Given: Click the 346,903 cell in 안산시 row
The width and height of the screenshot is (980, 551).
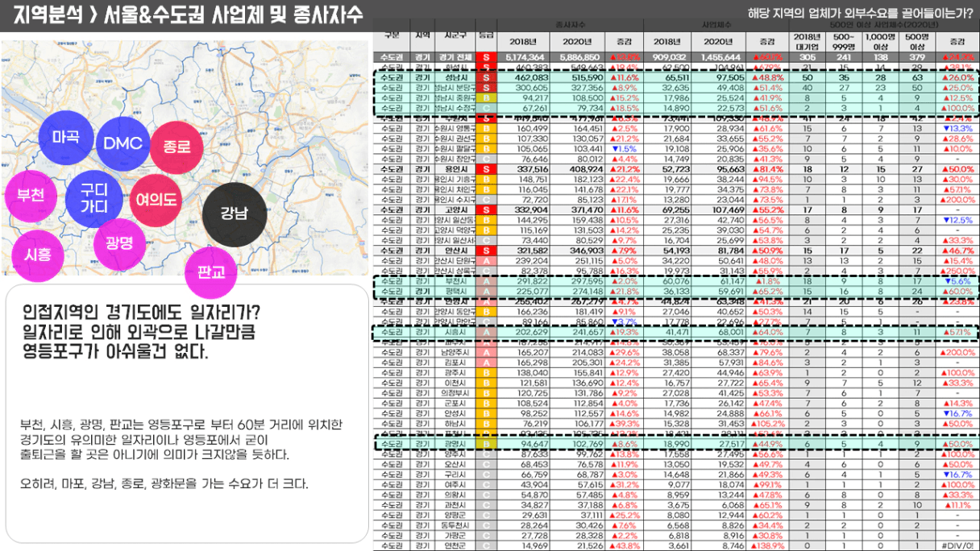Looking at the screenshot, I should (579, 250).
